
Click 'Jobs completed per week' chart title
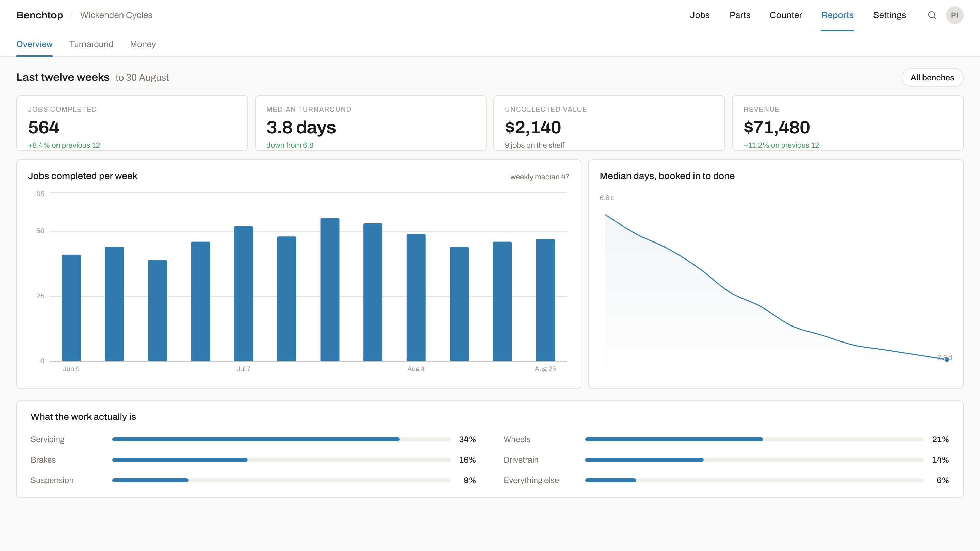83,176
